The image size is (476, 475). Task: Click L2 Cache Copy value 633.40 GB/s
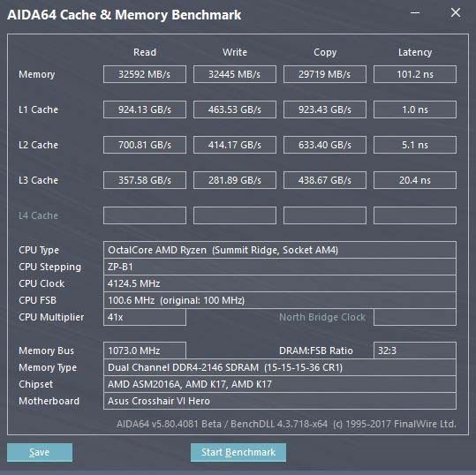click(325, 145)
